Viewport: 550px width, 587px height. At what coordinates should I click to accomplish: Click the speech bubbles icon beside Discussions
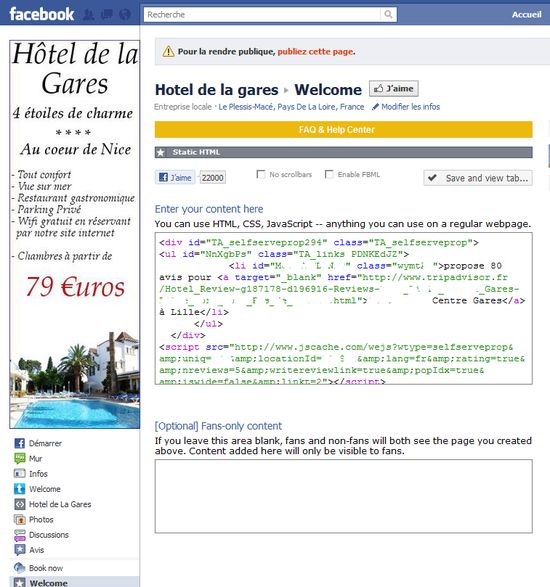pos(19,535)
